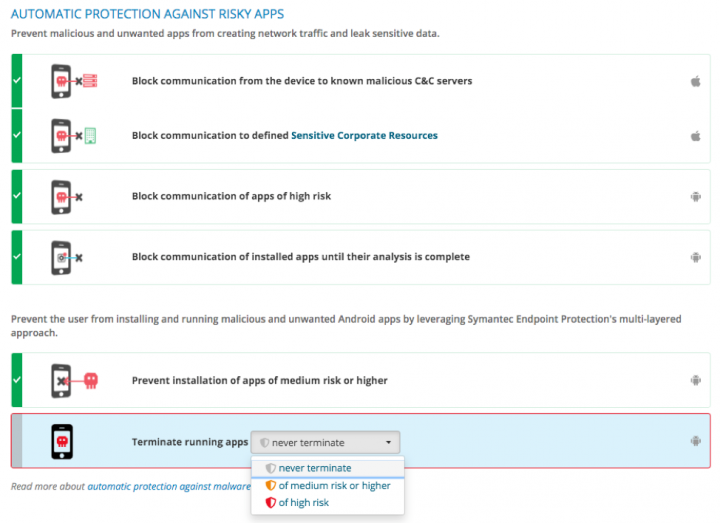Choose 'of medium risk or higher' option

(334, 485)
